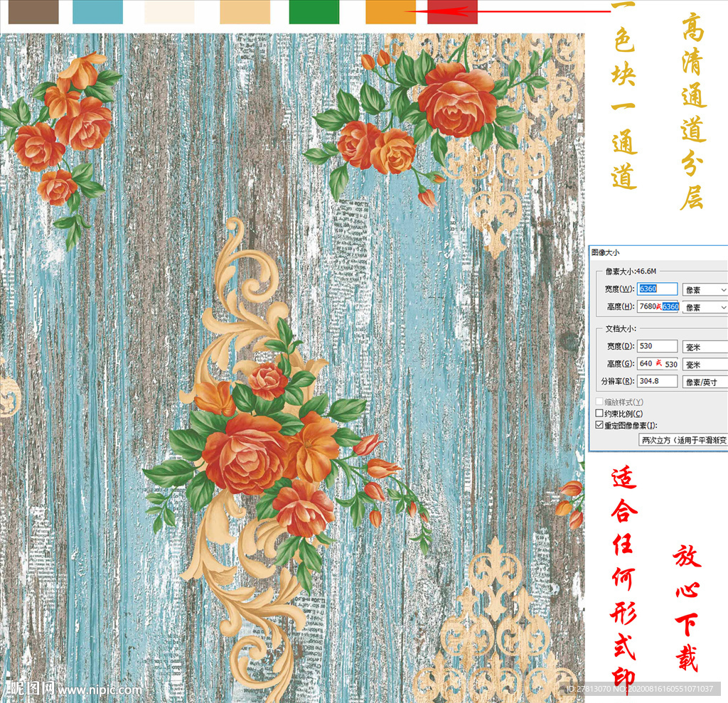Viewport: 728px width, 703px height.
Task: Open the 像素 unit dropdown for 高度(H)
Action: [x=705, y=307]
